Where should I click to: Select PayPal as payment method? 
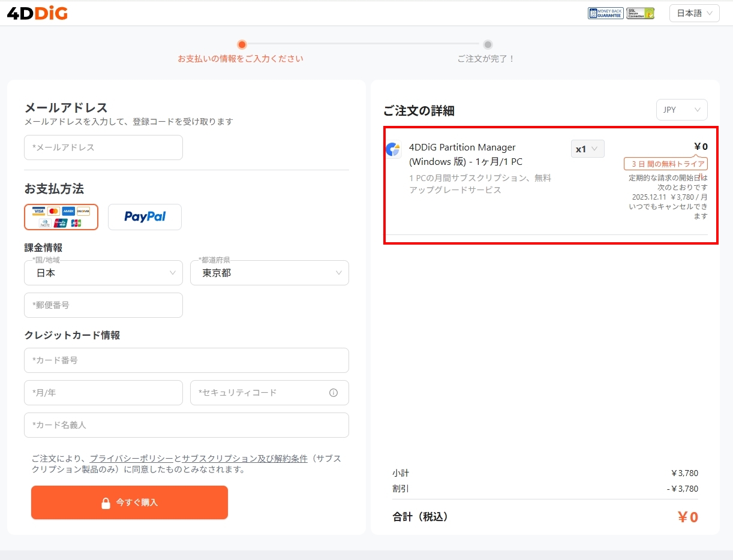[145, 217]
